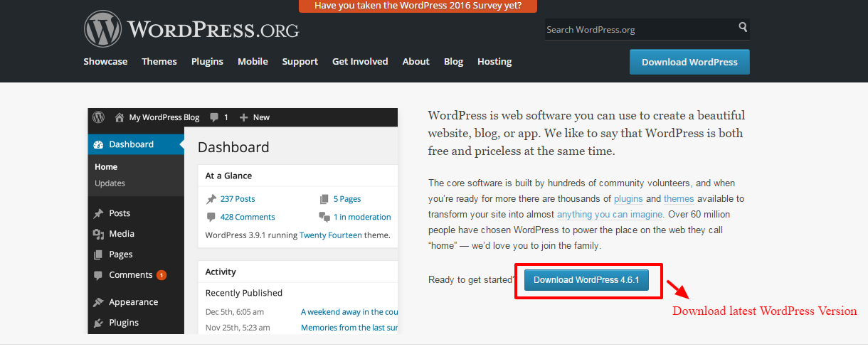Click the plus icon next to New
868x359 pixels.
point(243,117)
